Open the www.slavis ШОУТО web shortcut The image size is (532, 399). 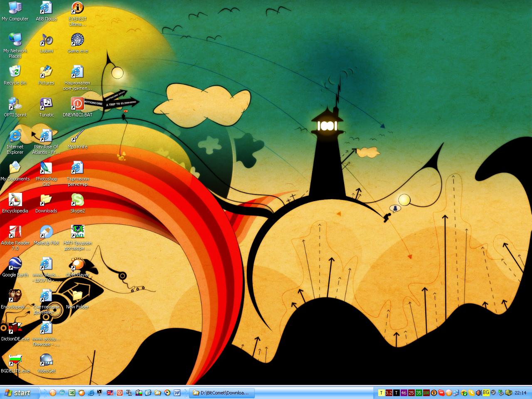pos(46,270)
